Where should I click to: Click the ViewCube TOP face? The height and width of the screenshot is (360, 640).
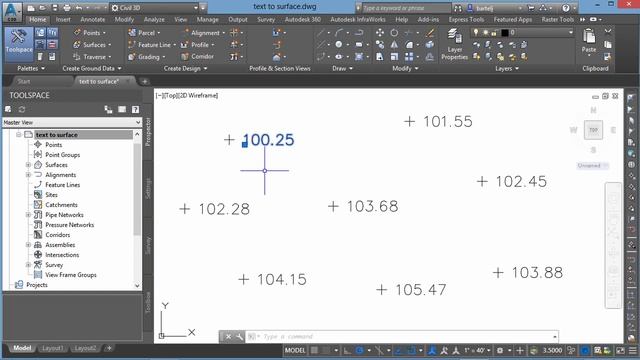(x=593, y=130)
